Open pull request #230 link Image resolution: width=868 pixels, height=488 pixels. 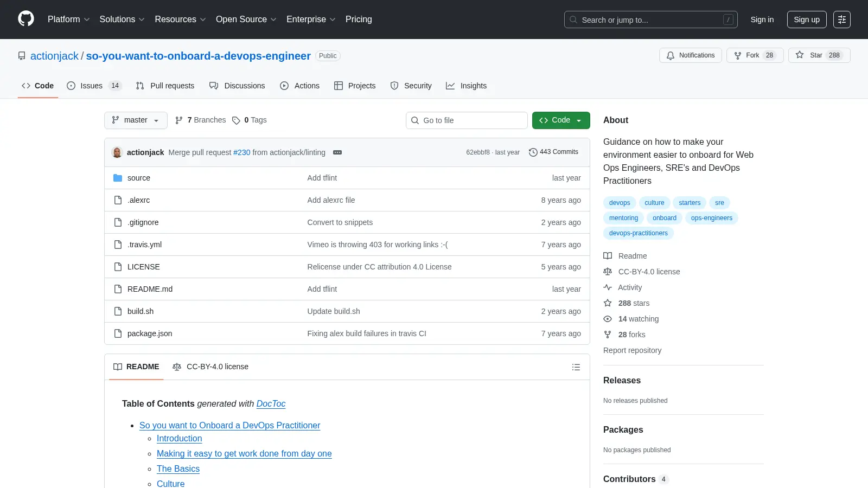point(242,152)
